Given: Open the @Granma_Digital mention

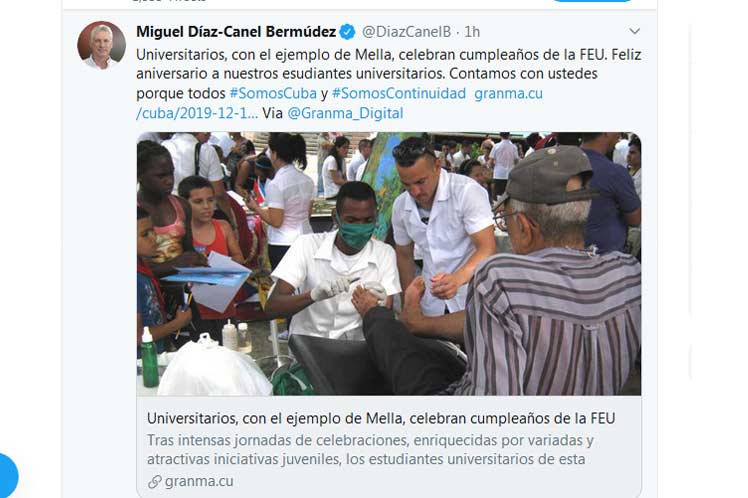Looking at the screenshot, I should [x=345, y=113].
